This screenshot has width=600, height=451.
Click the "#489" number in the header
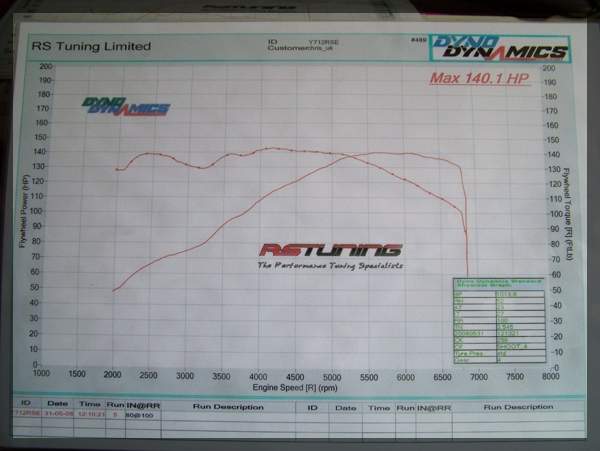pos(418,39)
